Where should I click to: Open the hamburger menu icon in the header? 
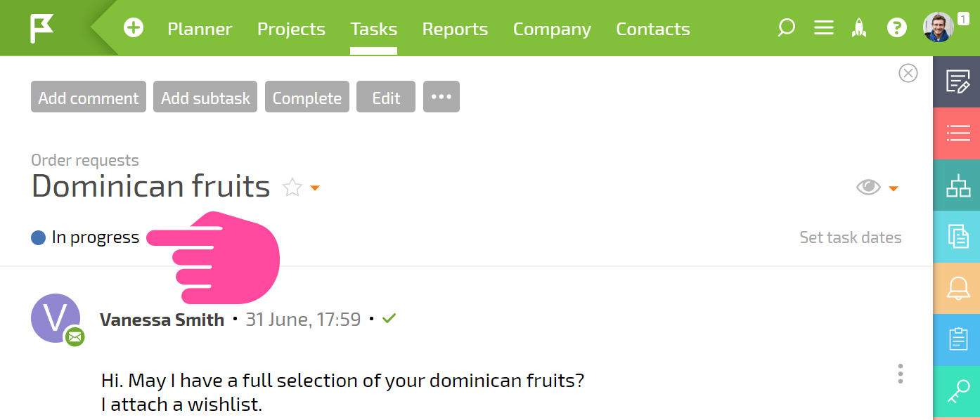(x=823, y=28)
